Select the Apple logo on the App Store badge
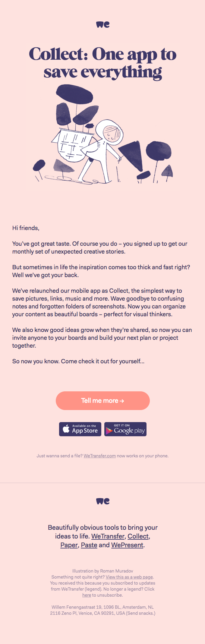The height and width of the screenshot is (644, 205). (x=66, y=429)
